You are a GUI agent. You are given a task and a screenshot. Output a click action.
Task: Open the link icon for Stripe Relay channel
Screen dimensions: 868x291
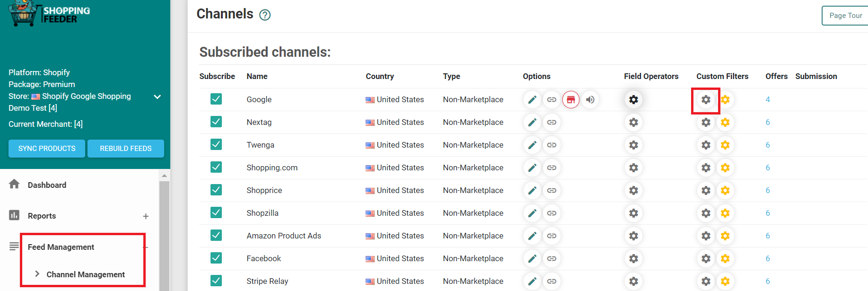[x=552, y=281]
